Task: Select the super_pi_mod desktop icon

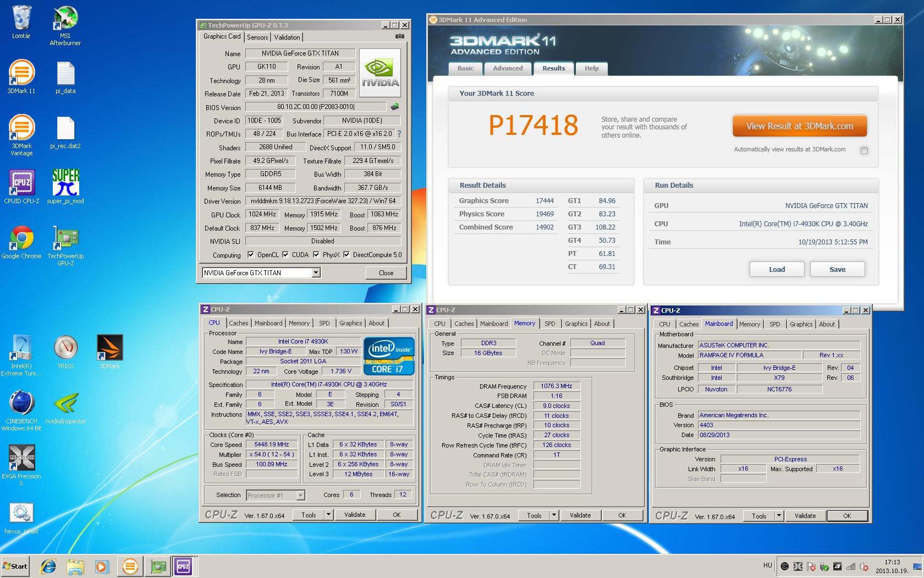Action: click(65, 187)
